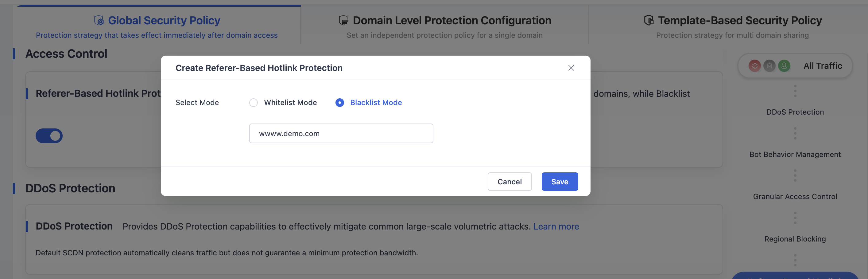Open the DDoS Protection Learn more link
The image size is (868, 279).
(556, 226)
